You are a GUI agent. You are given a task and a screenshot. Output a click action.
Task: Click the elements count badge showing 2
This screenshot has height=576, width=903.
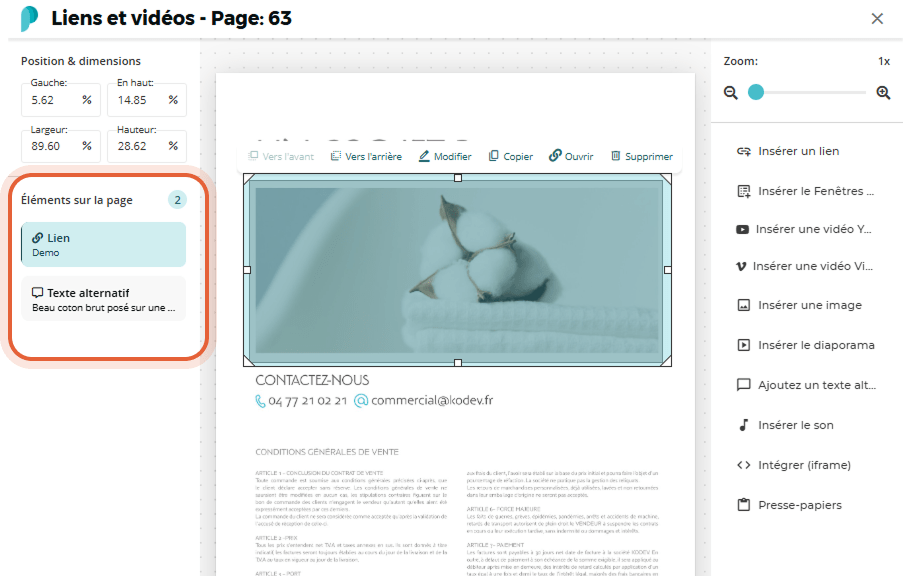pyautogui.click(x=177, y=200)
